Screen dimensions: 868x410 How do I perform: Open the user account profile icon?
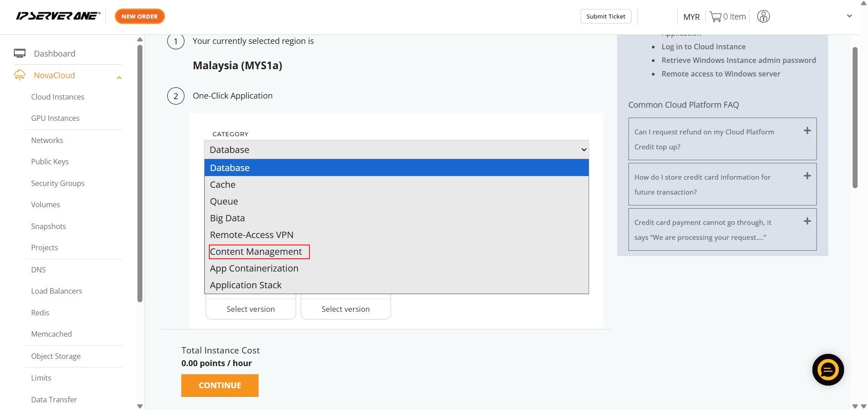[763, 17]
